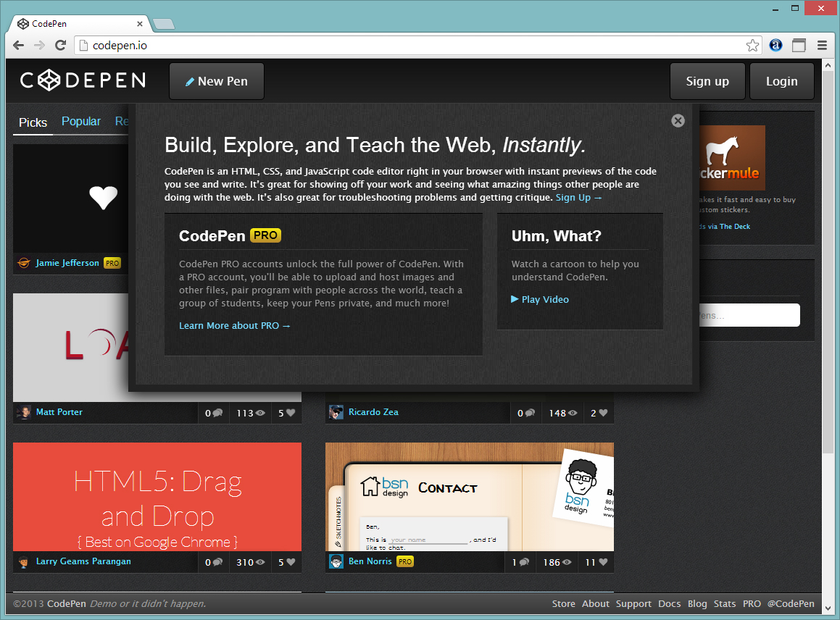Click the browser back arrow

tap(18, 46)
